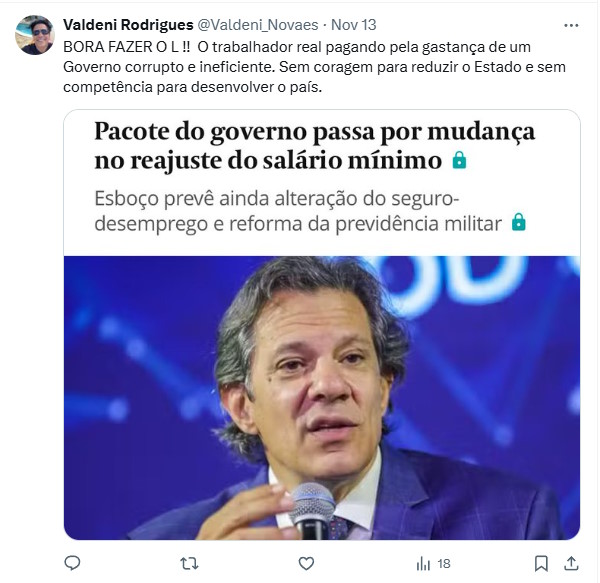The height and width of the screenshot is (583, 600).
Task: Click the lock icon after 'previdência militar'
Action: pyautogui.click(x=518, y=222)
